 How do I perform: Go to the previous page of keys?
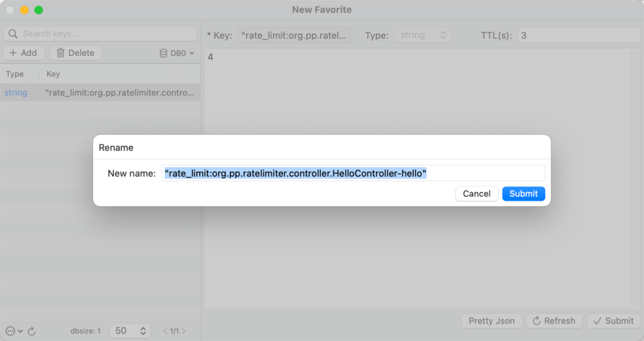(165, 331)
